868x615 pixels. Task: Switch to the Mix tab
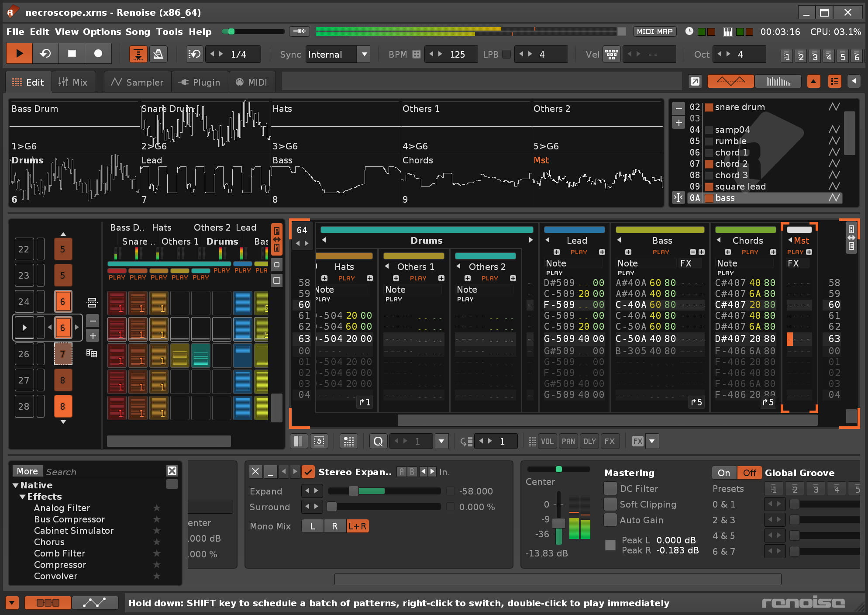pyautogui.click(x=73, y=82)
